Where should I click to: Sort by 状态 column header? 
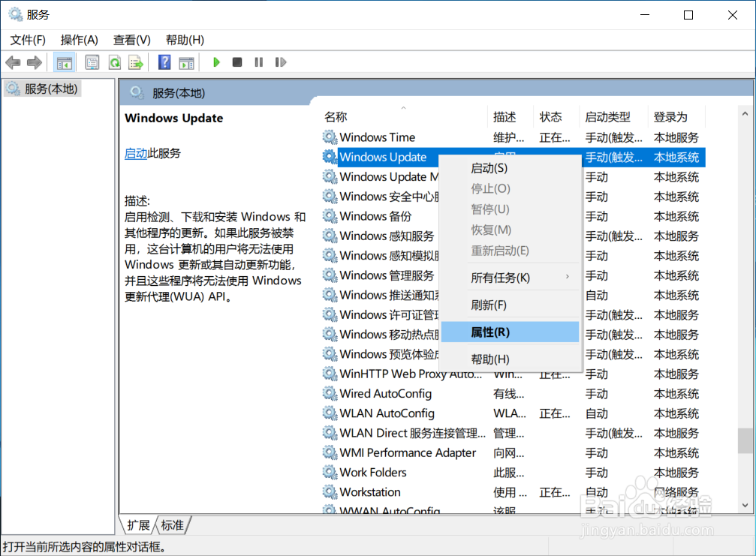(x=556, y=116)
